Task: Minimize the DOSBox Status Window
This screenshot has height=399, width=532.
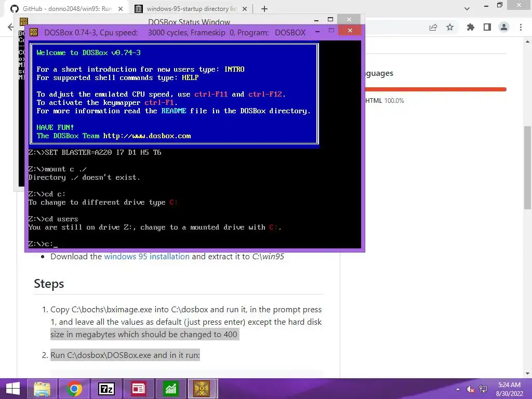Action: pos(316,20)
